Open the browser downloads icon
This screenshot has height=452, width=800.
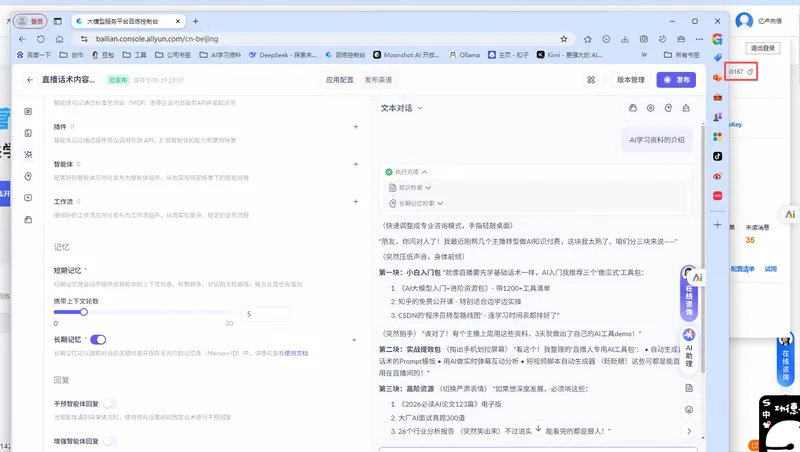pos(625,39)
